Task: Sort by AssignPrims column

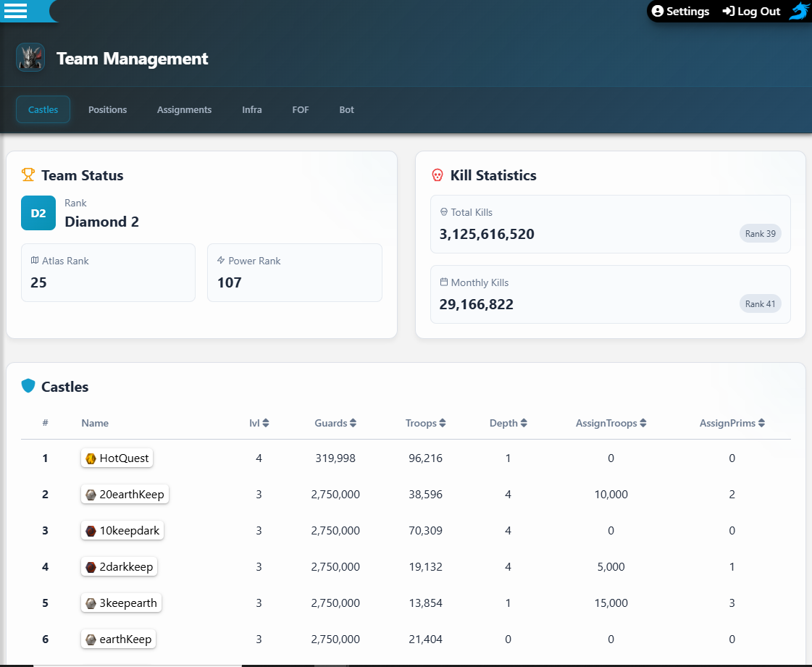Action: click(x=732, y=423)
